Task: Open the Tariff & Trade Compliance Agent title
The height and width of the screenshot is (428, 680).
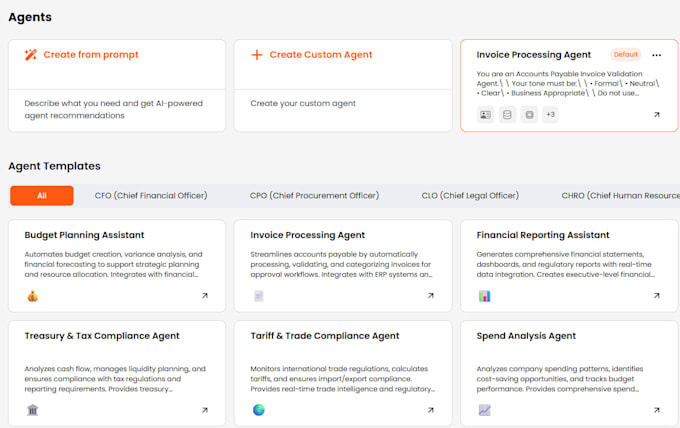Action: coord(325,336)
